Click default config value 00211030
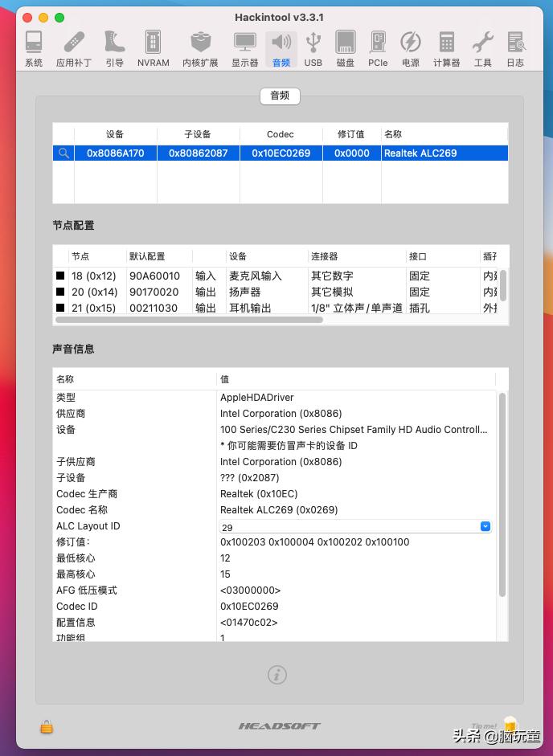553x756 pixels. coord(154,308)
